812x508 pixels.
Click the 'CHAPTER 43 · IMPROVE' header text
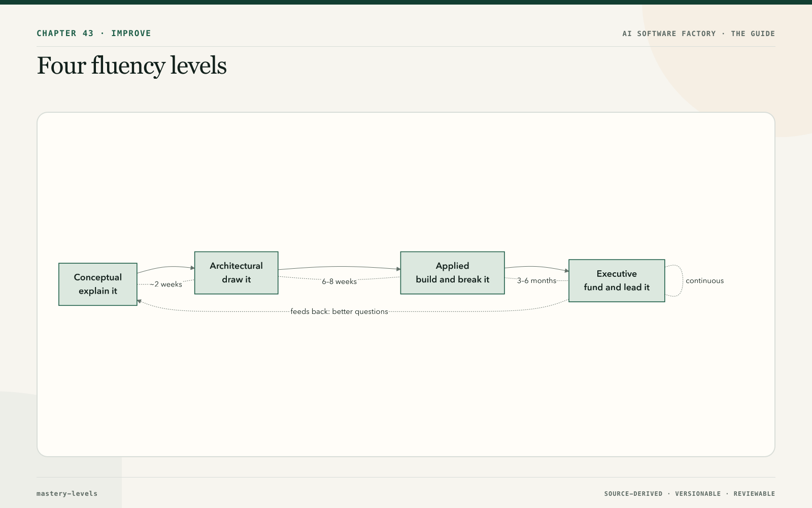coord(94,33)
